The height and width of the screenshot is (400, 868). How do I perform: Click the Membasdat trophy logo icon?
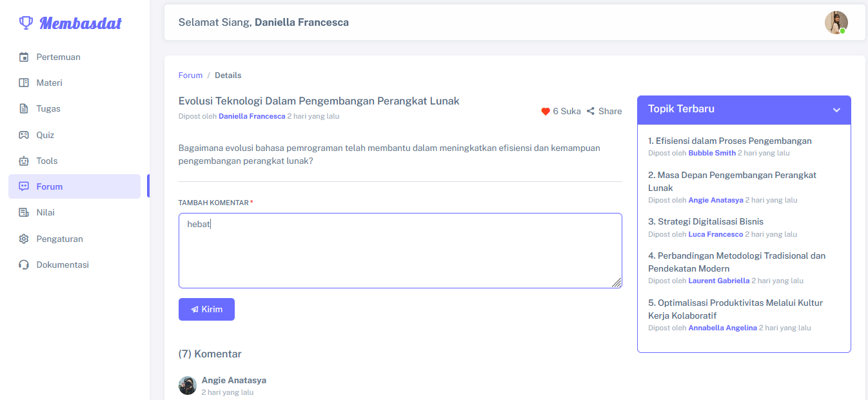26,23
